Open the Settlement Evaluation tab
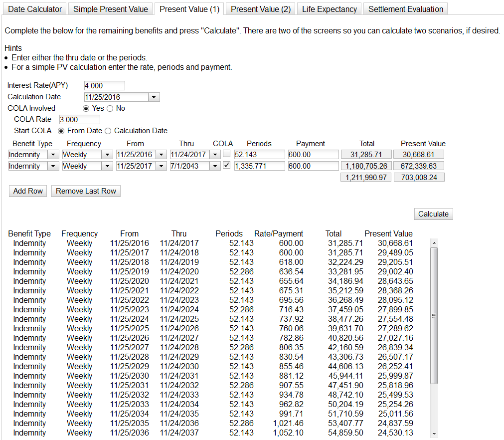The width and height of the screenshot is (504, 440). [406, 9]
